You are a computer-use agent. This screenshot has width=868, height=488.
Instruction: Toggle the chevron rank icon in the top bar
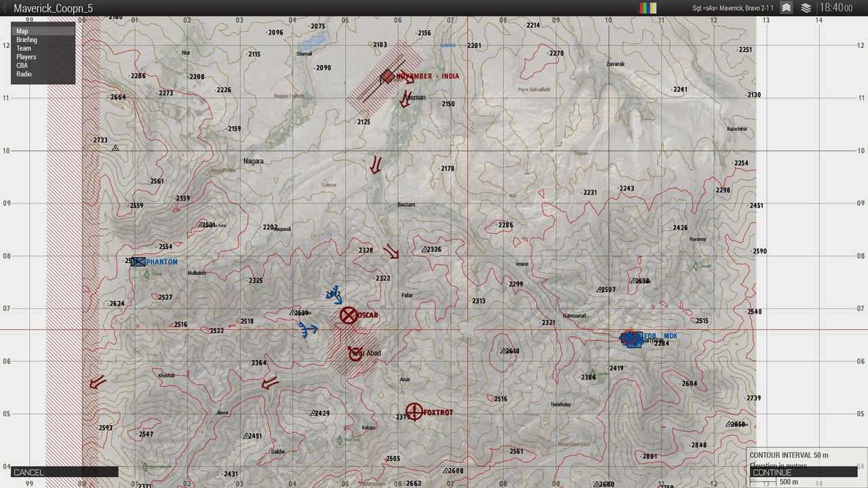click(787, 8)
